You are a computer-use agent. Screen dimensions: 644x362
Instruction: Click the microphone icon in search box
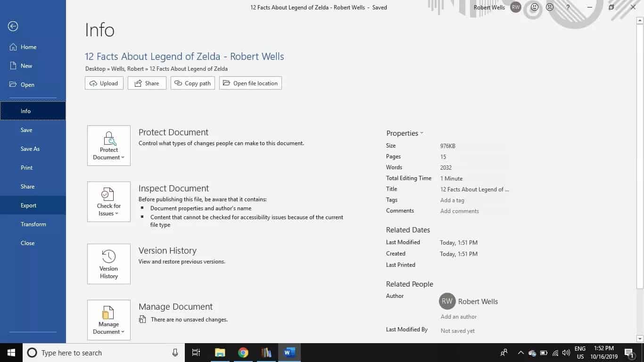tap(175, 353)
